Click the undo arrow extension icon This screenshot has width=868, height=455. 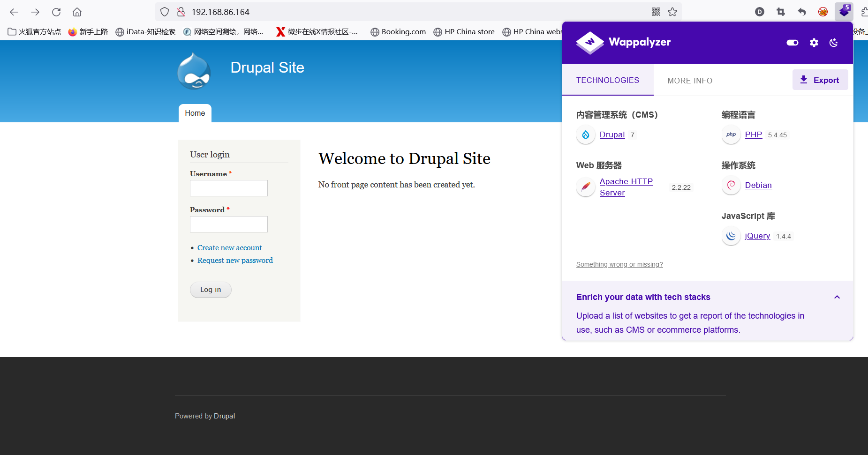pyautogui.click(x=802, y=12)
